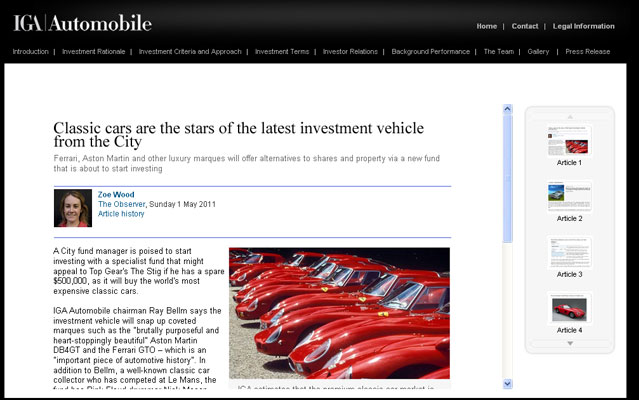Viewport: 639px width, 400px height.
Task: Click the up arrow above article thumbnails
Action: [570, 116]
